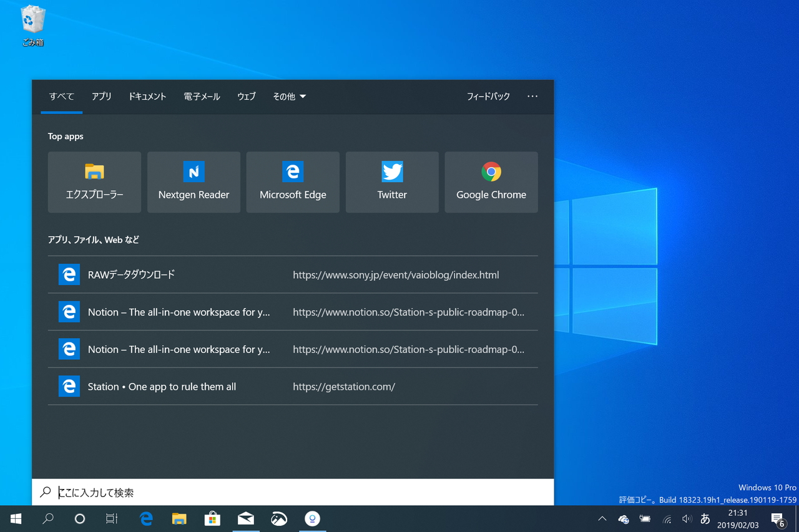Toggle the あ IME input mode indicator
This screenshot has height=532, width=799.
705,519
